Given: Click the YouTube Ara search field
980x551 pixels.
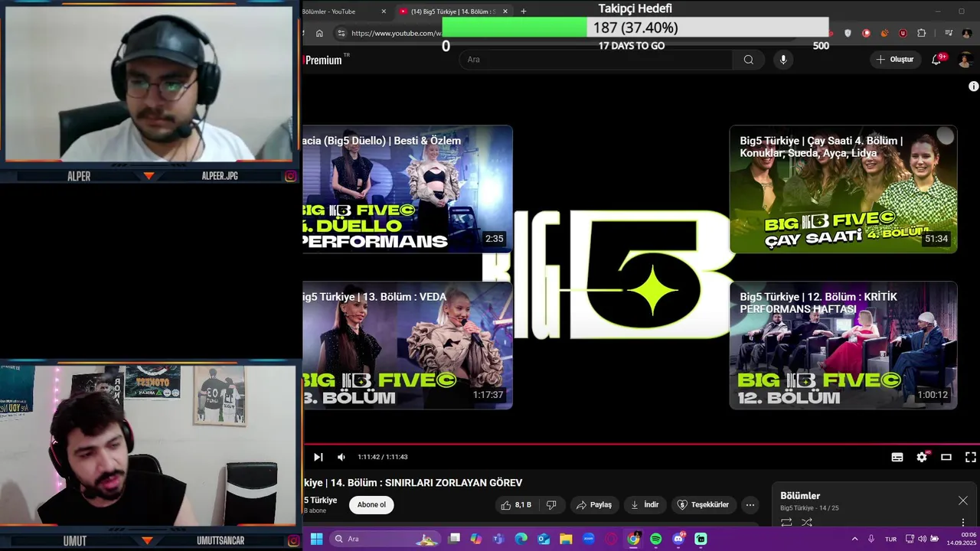Looking at the screenshot, I should point(596,60).
